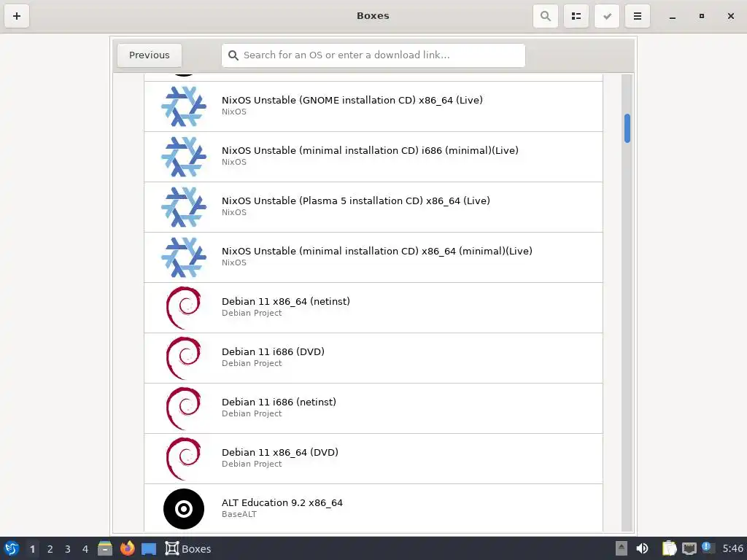Click the clock showing 5:46

pos(732,548)
